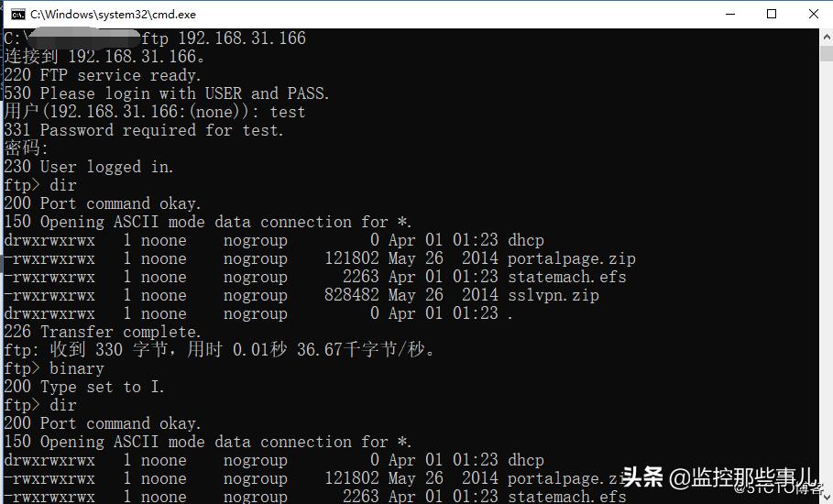Click the scrollbar up arrow
Screen dimensions: 833x504
(827, 38)
